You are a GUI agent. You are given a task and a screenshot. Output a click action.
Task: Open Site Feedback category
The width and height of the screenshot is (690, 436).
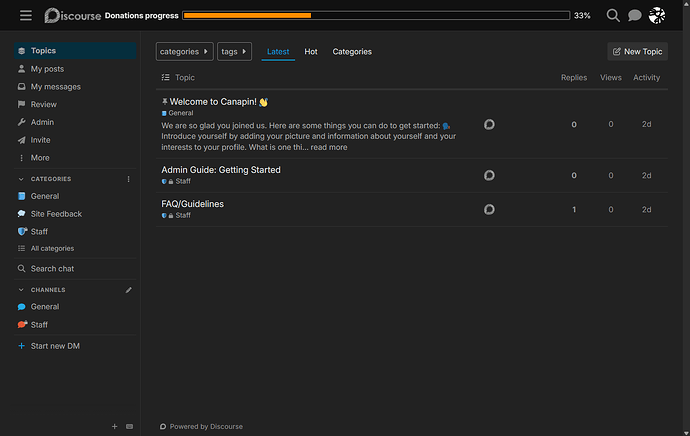point(75,214)
